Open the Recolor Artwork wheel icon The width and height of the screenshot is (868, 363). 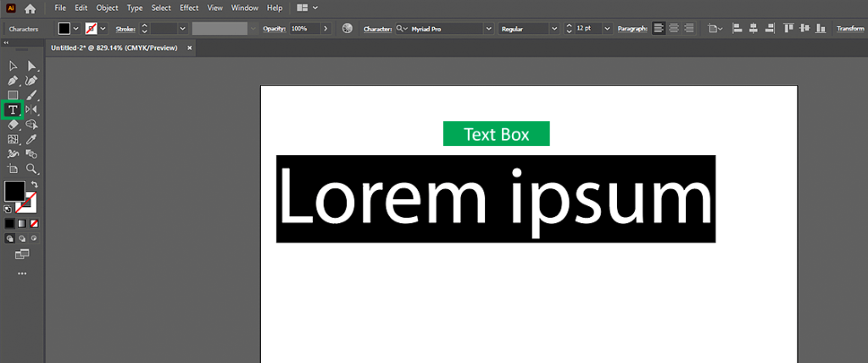[347, 28]
